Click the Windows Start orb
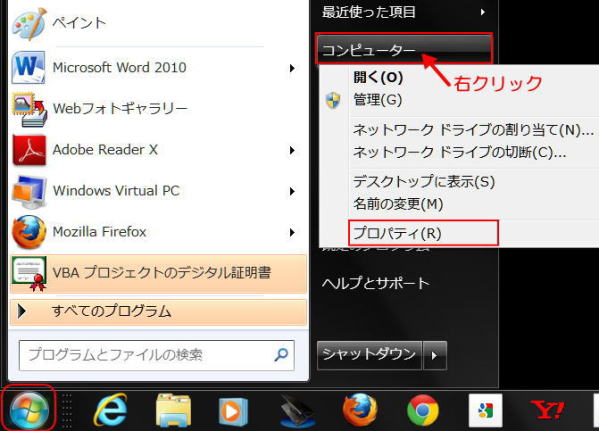This screenshot has width=599, height=431. pos(29,409)
